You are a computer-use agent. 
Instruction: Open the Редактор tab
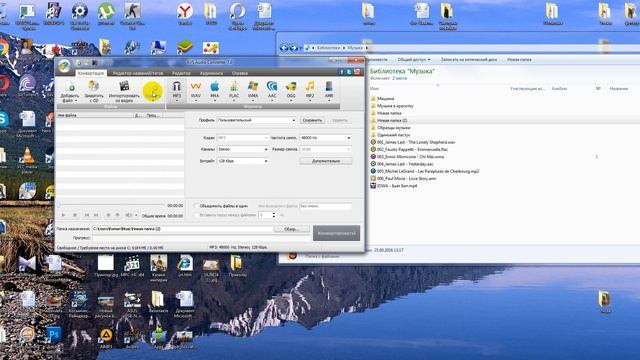(181, 73)
